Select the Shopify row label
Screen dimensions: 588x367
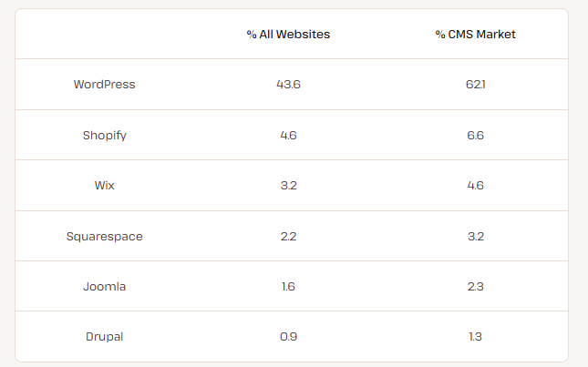104,136
